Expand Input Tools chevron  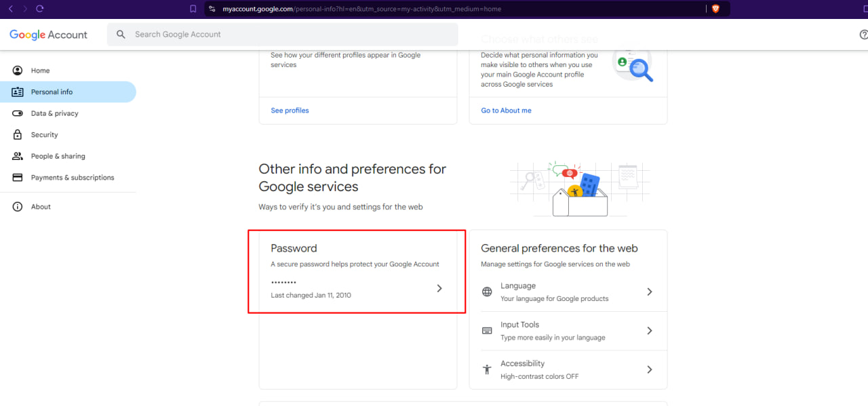pos(650,331)
